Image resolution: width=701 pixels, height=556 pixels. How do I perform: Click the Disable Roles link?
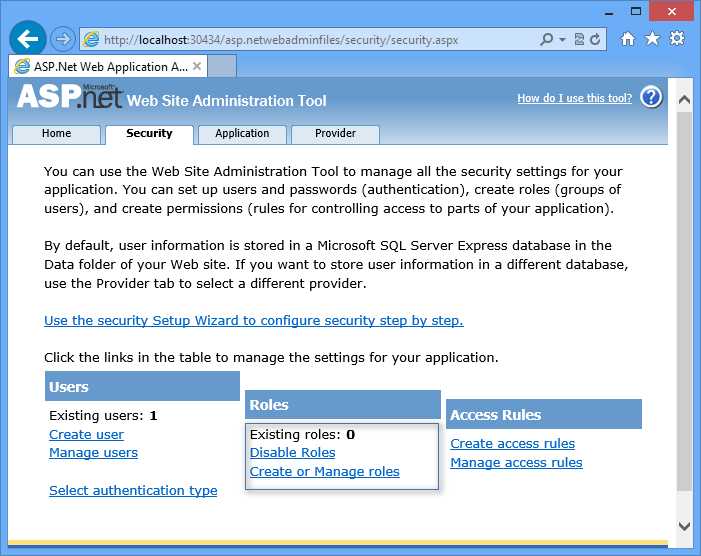click(292, 453)
